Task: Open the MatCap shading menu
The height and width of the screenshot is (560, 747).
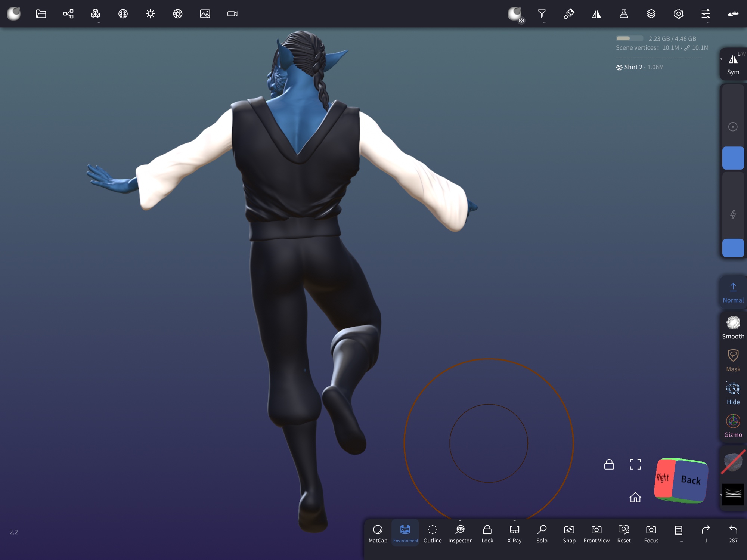Action: 378,533
